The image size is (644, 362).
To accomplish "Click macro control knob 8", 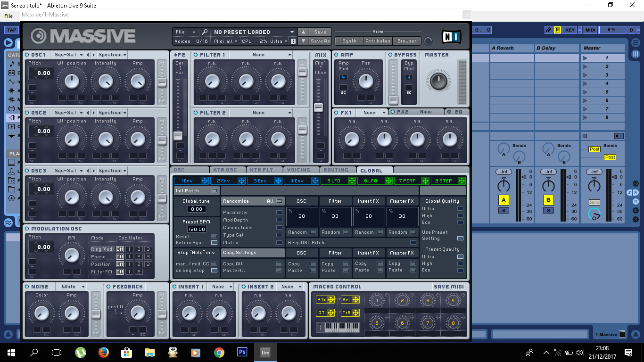I will [453, 323].
